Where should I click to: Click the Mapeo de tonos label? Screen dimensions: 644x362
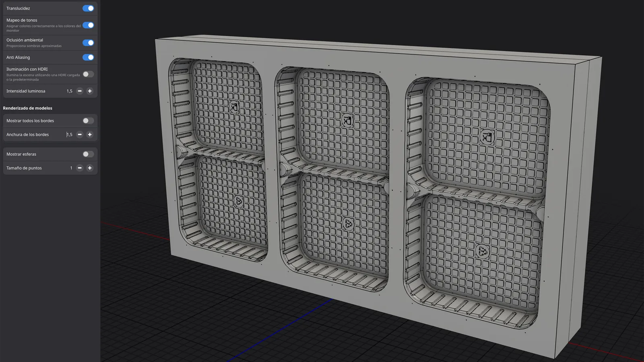point(22,20)
